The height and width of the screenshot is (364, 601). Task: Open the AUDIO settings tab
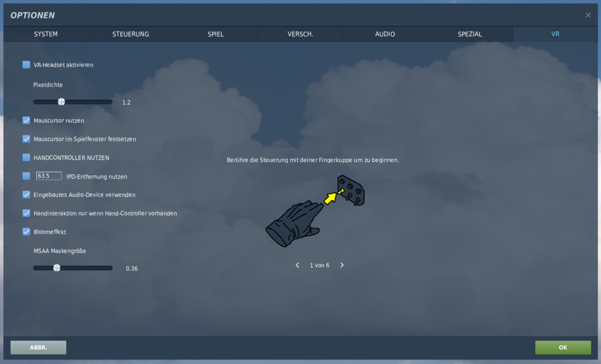point(385,34)
